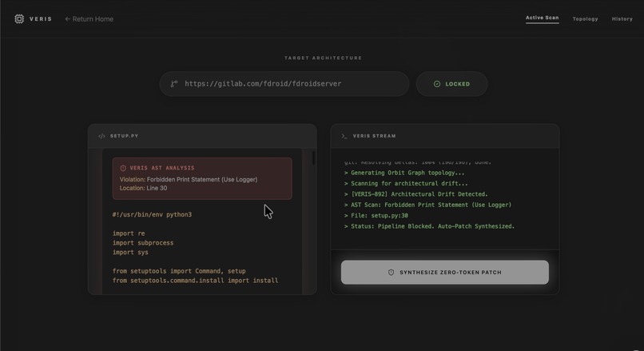Image resolution: width=644 pixels, height=351 pixels.
Task: Click the shield icon in Synthesize button
Action: click(391, 273)
